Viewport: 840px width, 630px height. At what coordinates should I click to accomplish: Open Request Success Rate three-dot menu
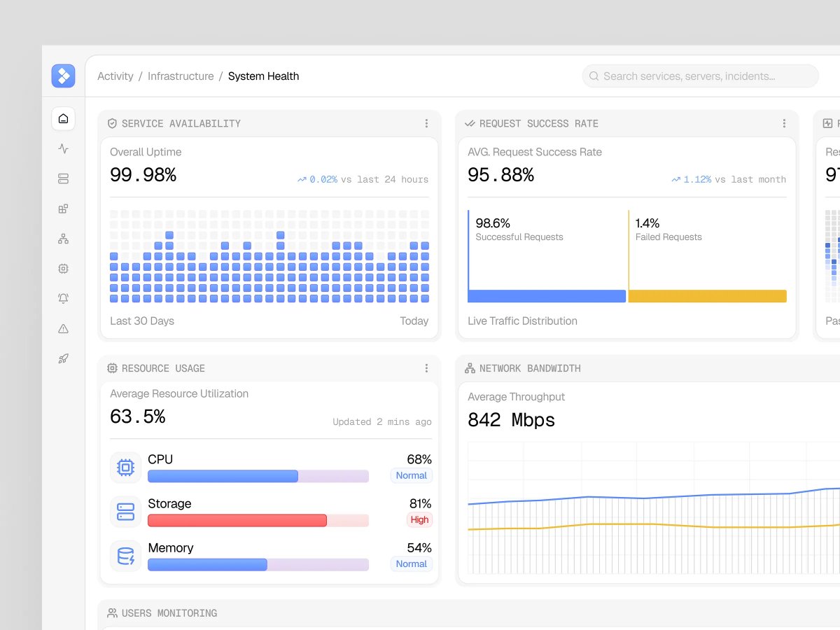tap(784, 123)
